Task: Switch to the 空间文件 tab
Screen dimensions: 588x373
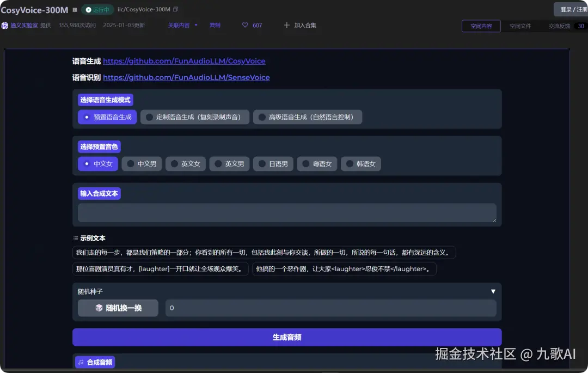Action: pos(520,26)
